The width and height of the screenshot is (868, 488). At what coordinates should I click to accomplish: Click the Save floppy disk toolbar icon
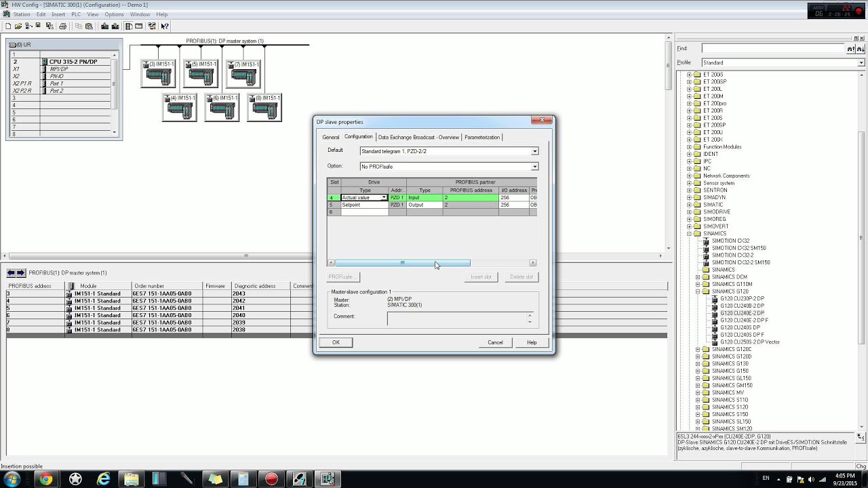coord(39,26)
